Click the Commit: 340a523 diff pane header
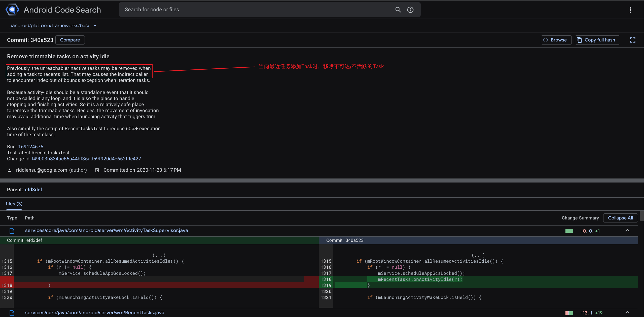Viewport: 644px width, 317px height. [x=478, y=240]
